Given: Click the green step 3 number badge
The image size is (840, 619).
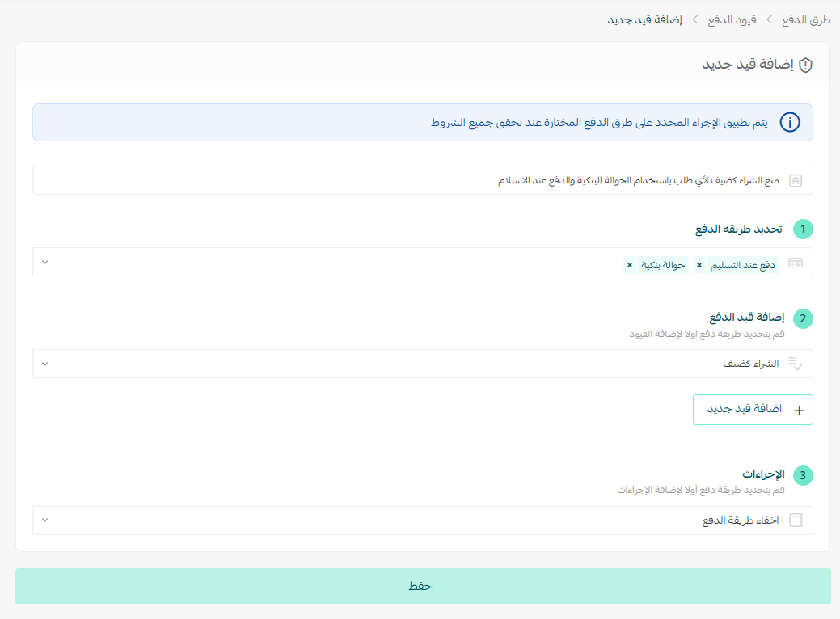Looking at the screenshot, I should pyautogui.click(x=803, y=476).
